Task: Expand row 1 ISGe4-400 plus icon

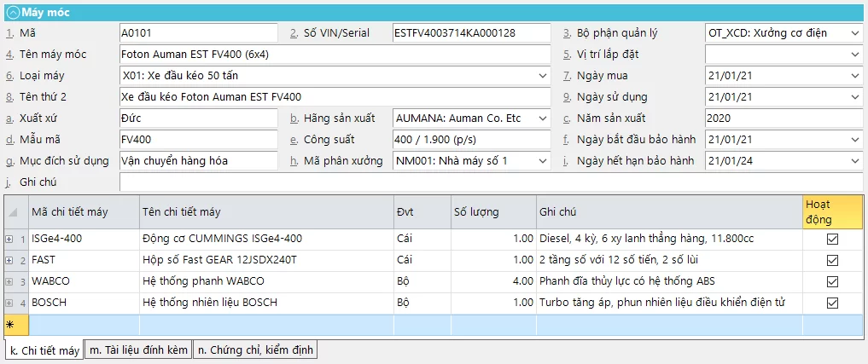Action: coord(9,240)
